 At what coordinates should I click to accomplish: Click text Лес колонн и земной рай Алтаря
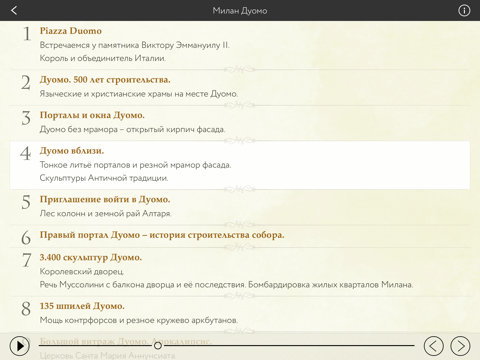[105, 214]
